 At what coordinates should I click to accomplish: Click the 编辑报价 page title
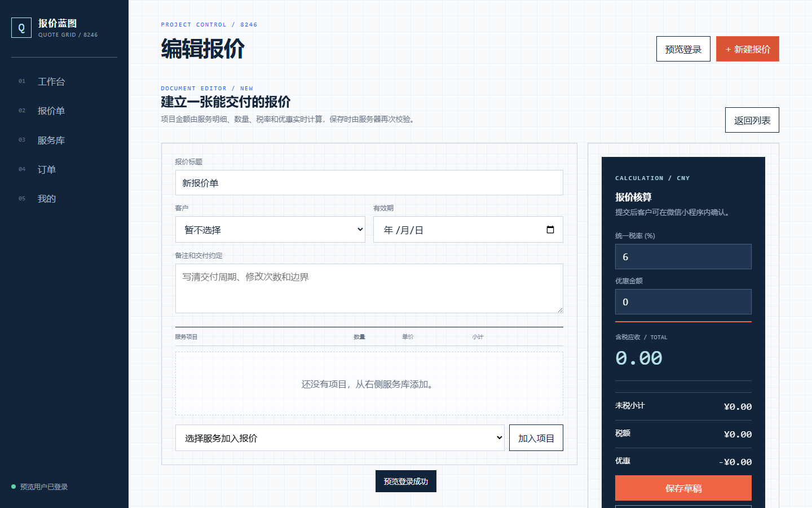[202, 49]
